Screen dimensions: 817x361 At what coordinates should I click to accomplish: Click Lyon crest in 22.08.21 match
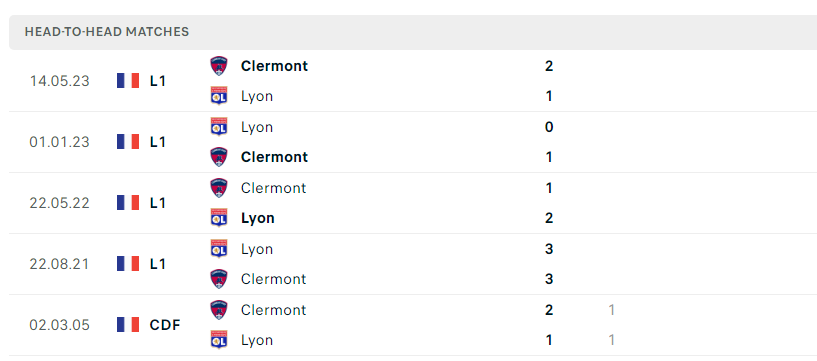(x=219, y=248)
